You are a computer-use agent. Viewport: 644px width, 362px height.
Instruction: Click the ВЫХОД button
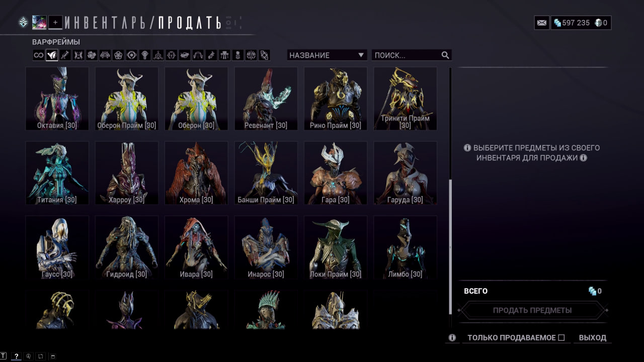(x=593, y=338)
